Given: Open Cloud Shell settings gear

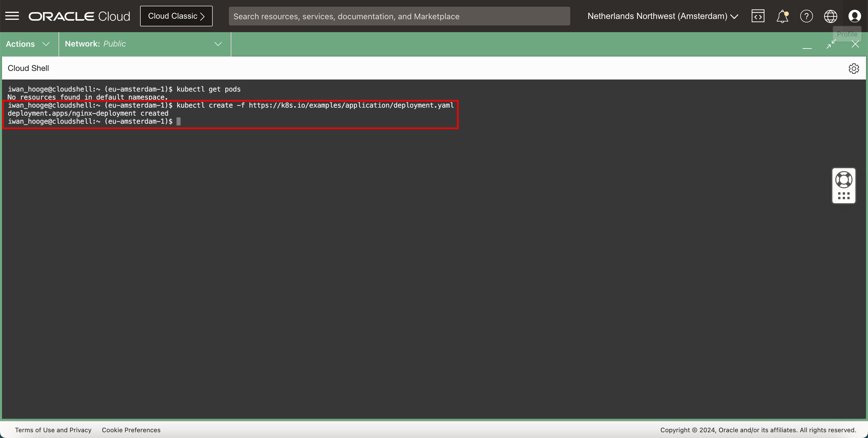Looking at the screenshot, I should point(854,68).
